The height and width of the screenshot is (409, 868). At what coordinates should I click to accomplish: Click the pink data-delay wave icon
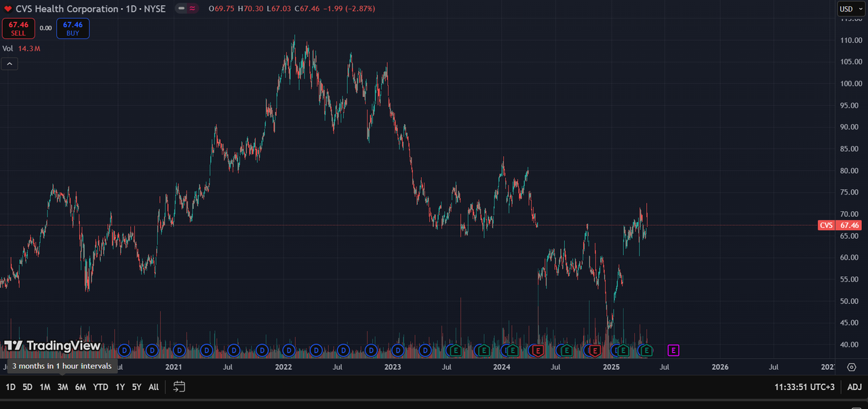pyautogui.click(x=193, y=9)
